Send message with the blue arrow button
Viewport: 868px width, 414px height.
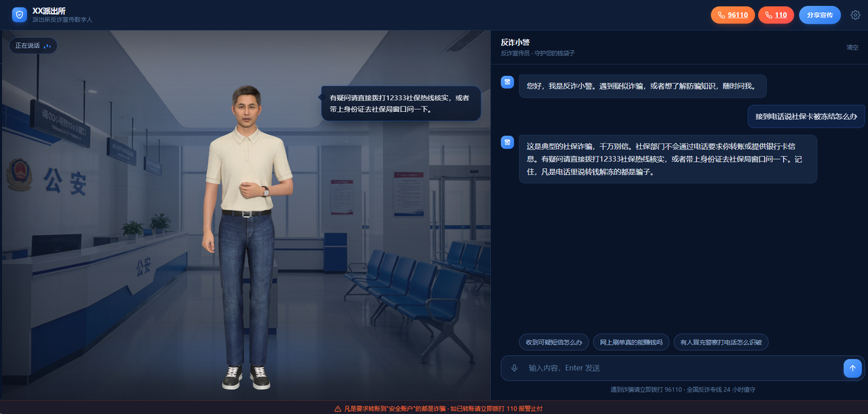pos(852,368)
